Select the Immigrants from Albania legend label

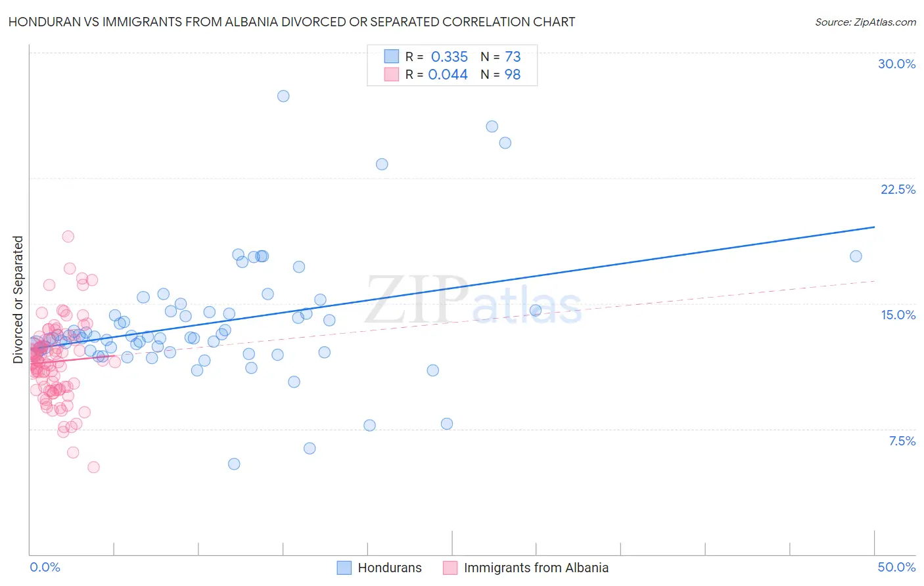click(536, 568)
